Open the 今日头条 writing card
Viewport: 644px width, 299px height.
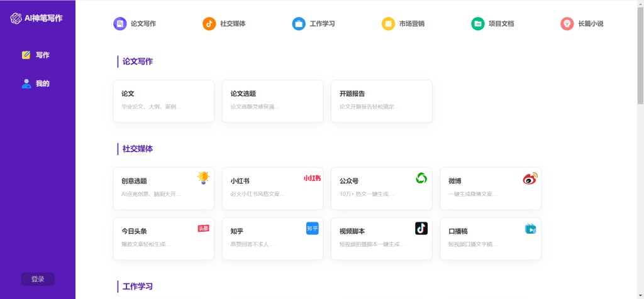[x=163, y=239]
